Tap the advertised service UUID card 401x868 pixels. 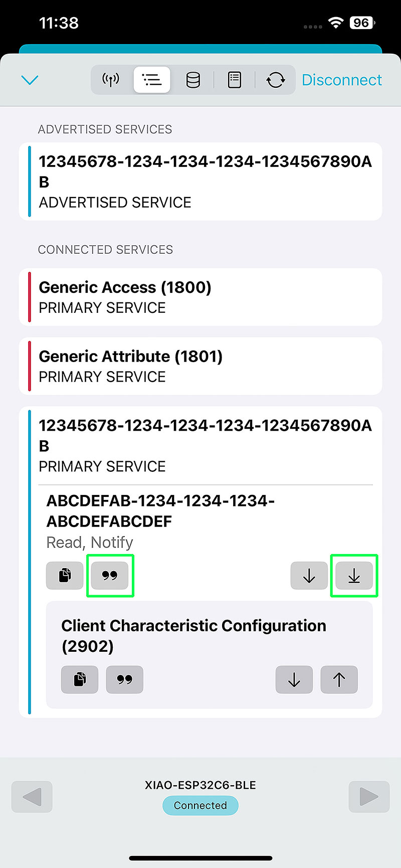200,182
